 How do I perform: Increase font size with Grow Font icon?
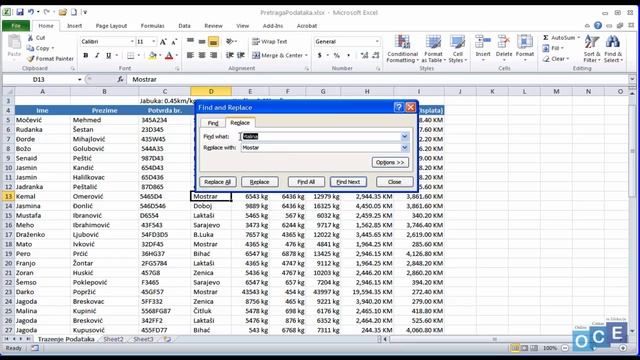163,42
